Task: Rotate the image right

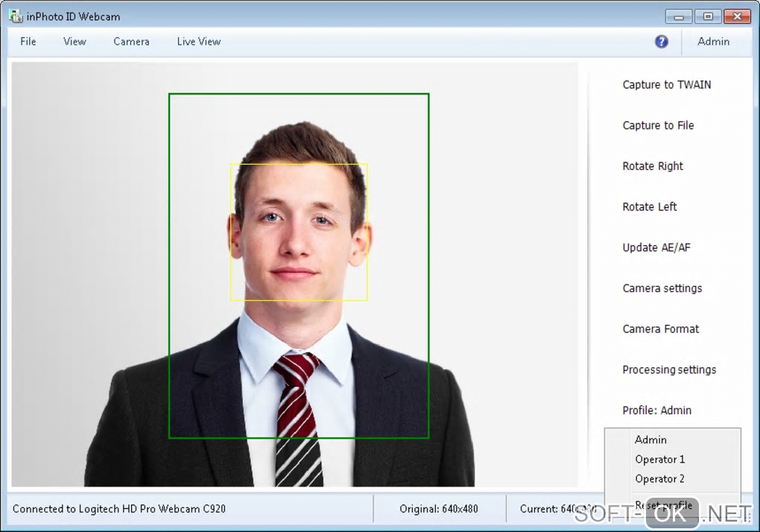Action: pos(653,166)
